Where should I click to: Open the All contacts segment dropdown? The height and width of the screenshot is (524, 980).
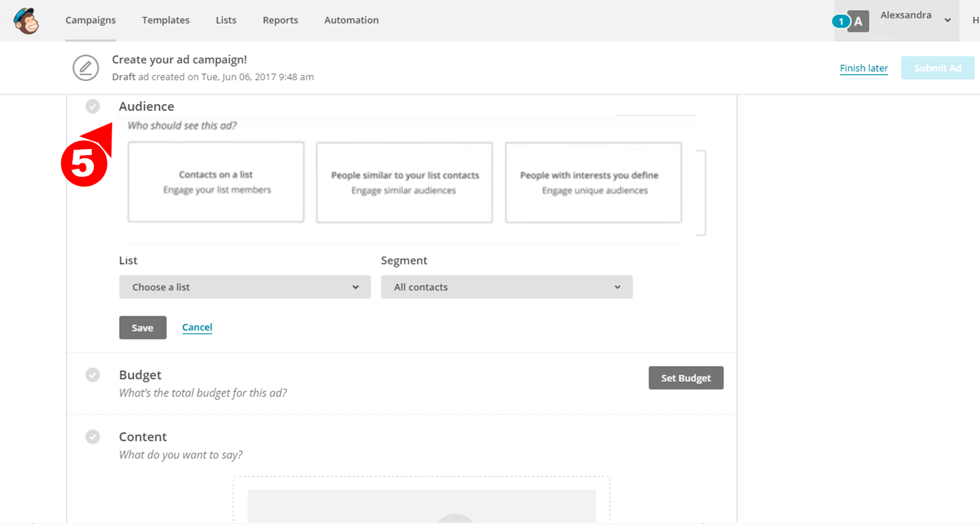tap(506, 287)
